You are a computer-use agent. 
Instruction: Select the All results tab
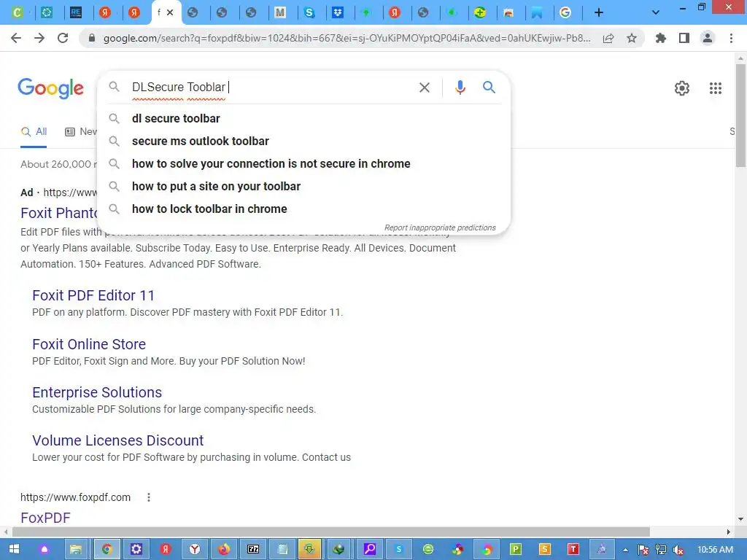point(34,132)
